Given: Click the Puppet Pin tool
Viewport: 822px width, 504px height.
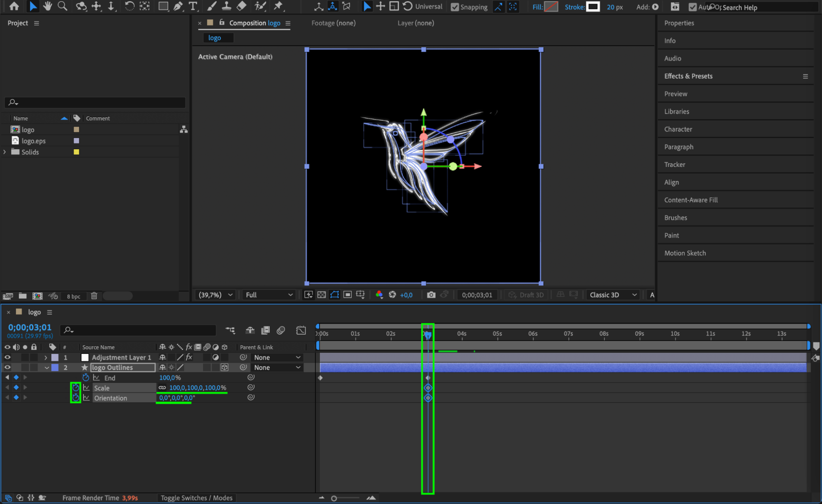Looking at the screenshot, I should (279, 6).
